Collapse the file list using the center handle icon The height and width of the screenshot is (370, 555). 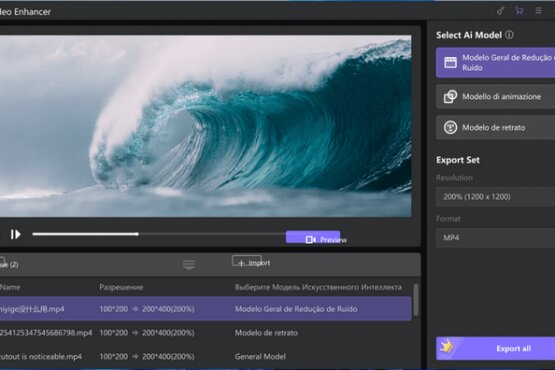(x=189, y=264)
